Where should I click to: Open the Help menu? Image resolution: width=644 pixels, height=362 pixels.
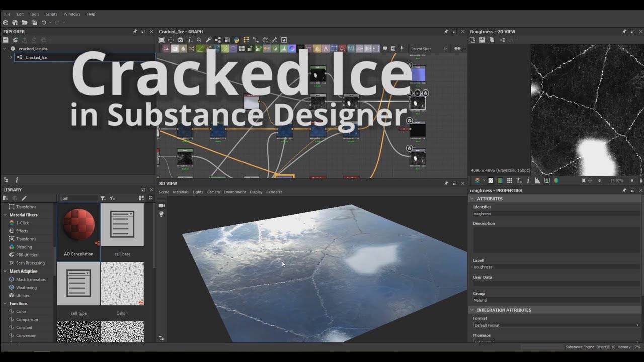pos(91,14)
